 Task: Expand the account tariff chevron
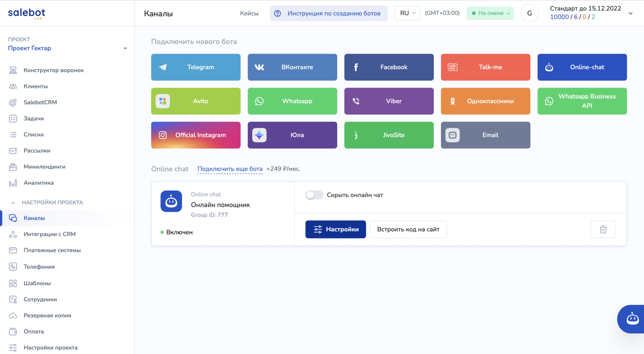631,13
